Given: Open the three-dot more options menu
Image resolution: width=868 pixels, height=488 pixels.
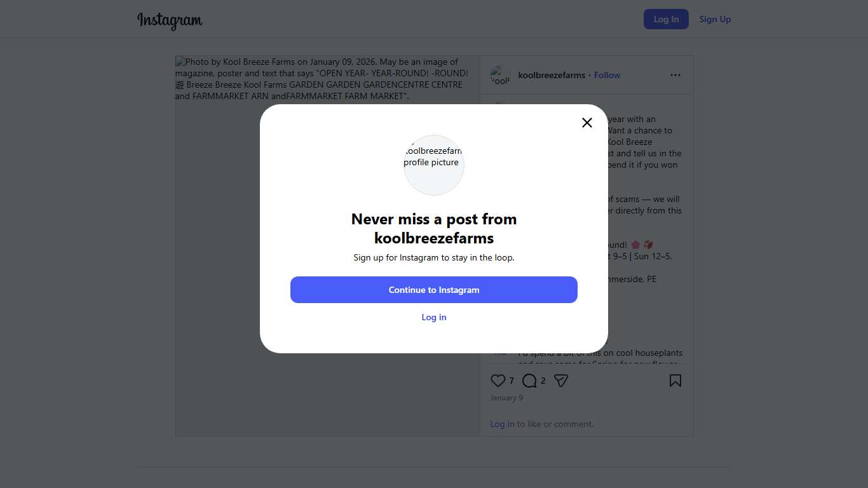Looking at the screenshot, I should point(675,75).
